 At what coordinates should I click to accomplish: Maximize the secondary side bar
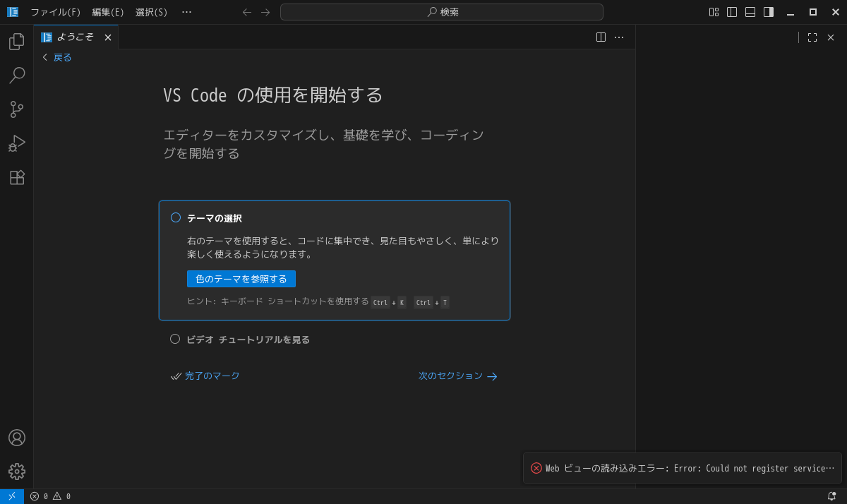coord(812,37)
